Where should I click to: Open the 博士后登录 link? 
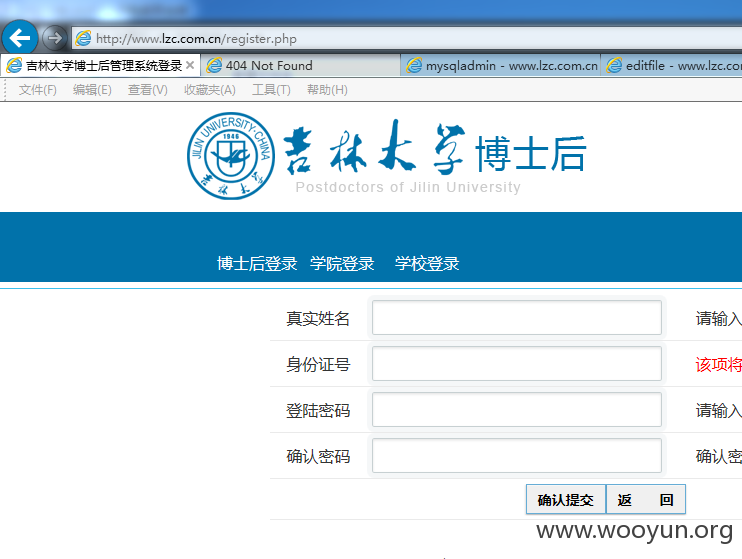[257, 264]
